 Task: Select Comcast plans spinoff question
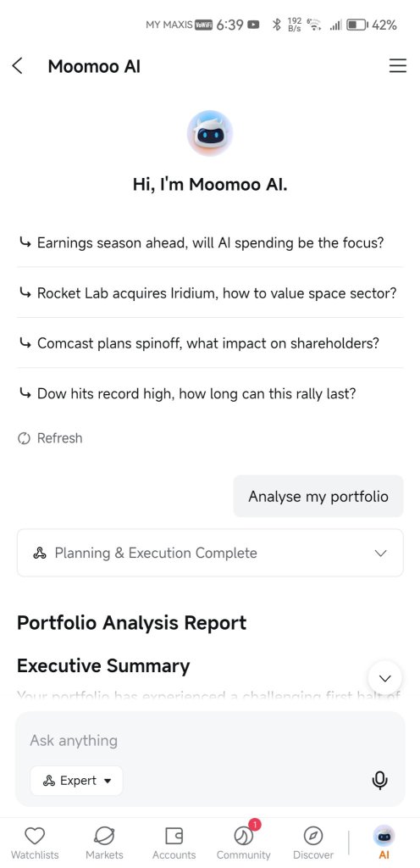tap(210, 343)
